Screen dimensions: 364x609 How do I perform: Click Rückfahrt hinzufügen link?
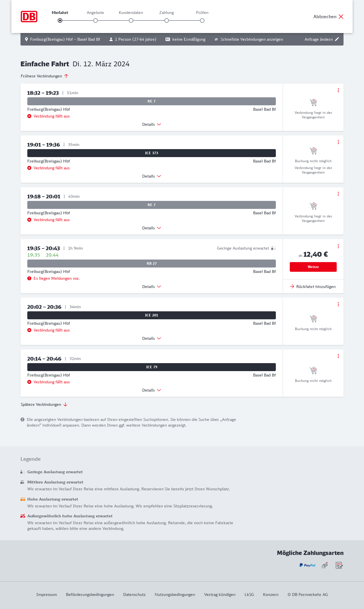click(x=313, y=287)
